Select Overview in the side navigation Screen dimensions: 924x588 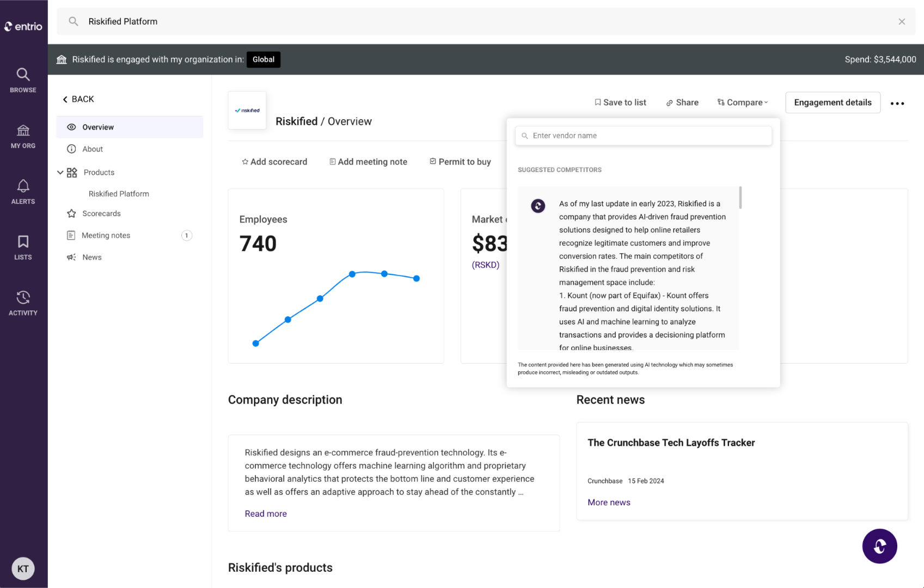pos(130,127)
